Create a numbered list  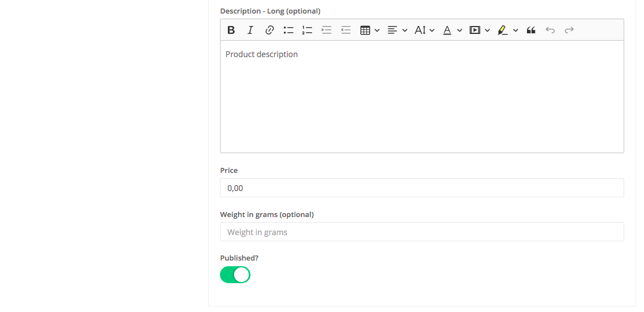307,30
